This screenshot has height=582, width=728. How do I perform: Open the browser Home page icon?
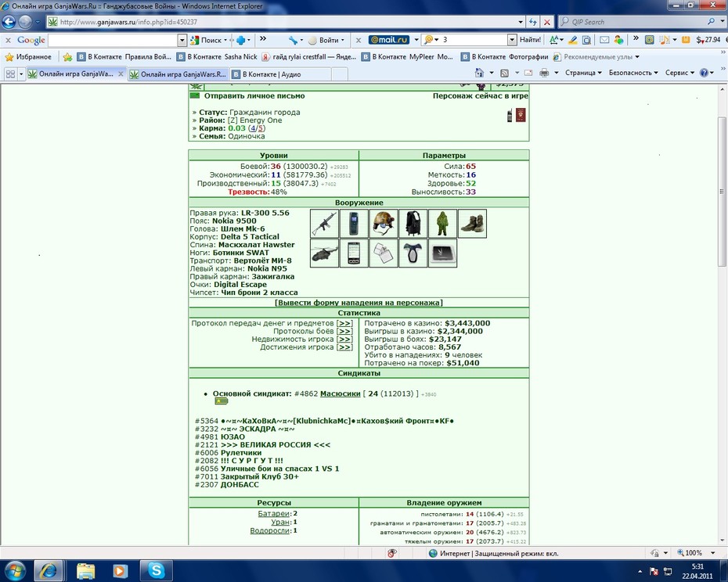click(480, 73)
